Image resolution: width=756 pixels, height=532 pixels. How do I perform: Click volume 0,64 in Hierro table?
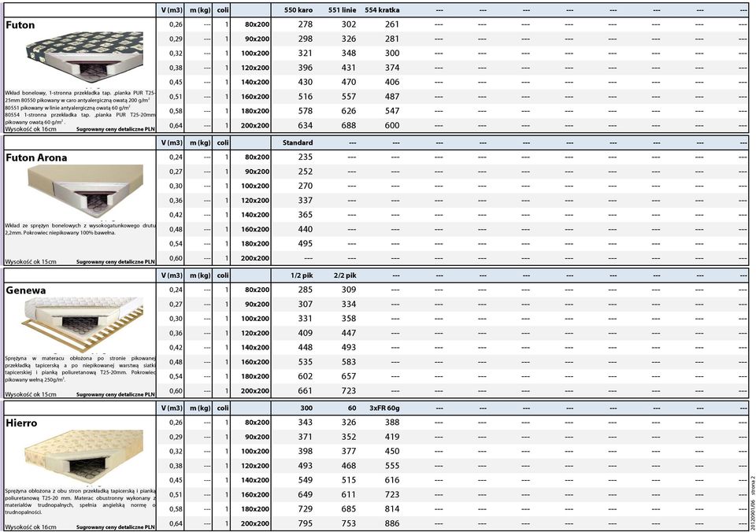point(176,524)
